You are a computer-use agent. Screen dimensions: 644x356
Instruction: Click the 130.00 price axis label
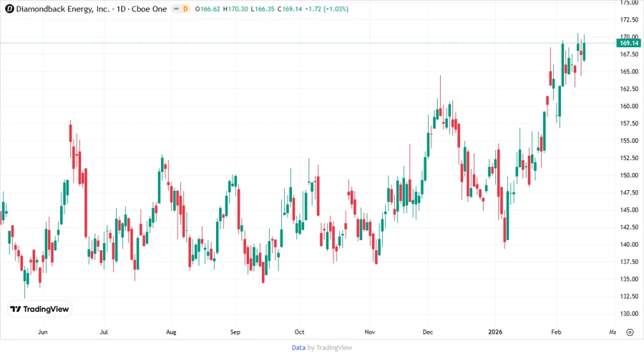point(629,314)
